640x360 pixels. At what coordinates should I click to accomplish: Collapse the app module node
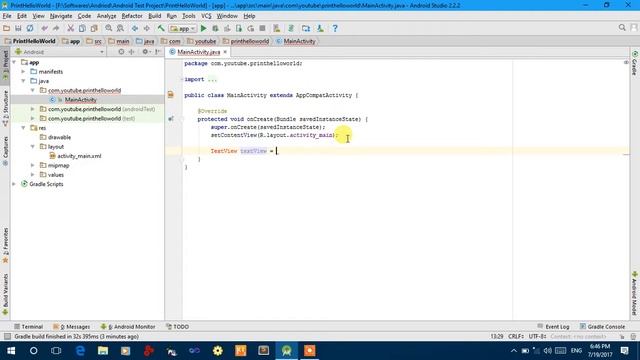click(14, 62)
